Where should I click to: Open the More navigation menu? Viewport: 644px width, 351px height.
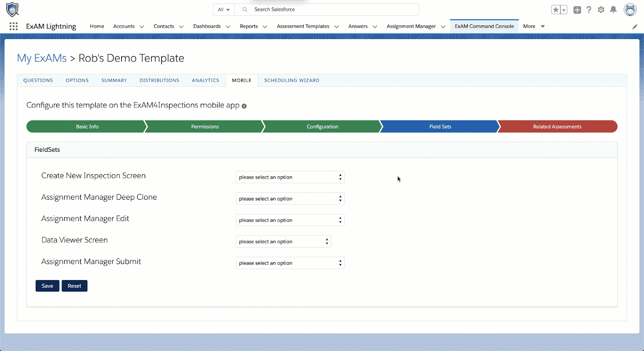(x=534, y=26)
